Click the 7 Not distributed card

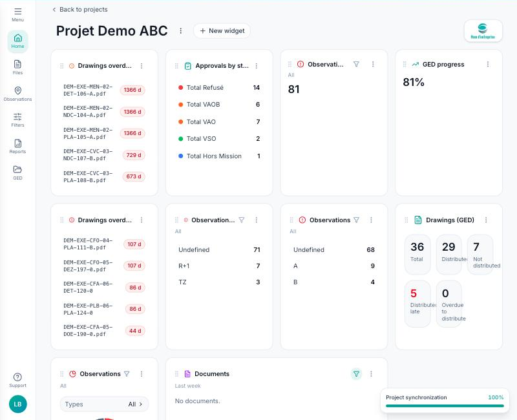pyautogui.click(x=480, y=255)
